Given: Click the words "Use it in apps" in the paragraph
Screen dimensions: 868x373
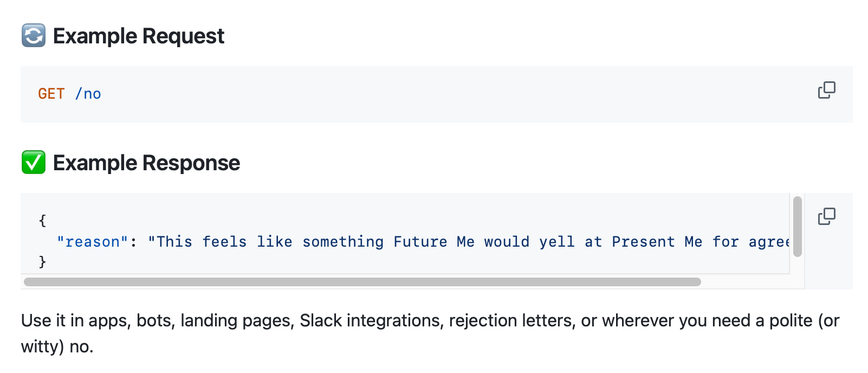Looking at the screenshot, I should click(75, 320).
